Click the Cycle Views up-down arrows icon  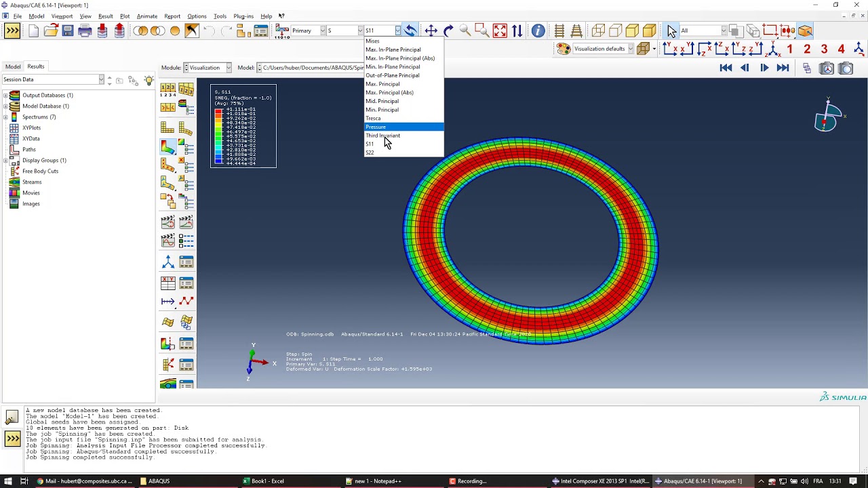(517, 30)
